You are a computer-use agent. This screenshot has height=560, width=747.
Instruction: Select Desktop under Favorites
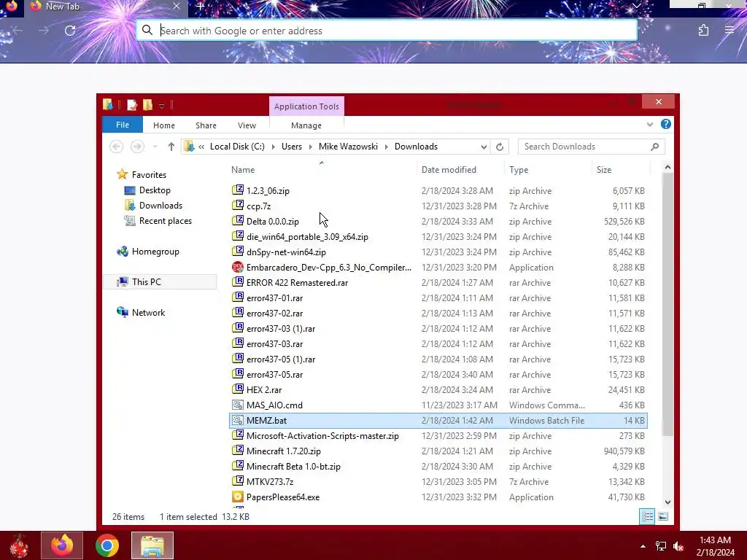click(x=155, y=190)
